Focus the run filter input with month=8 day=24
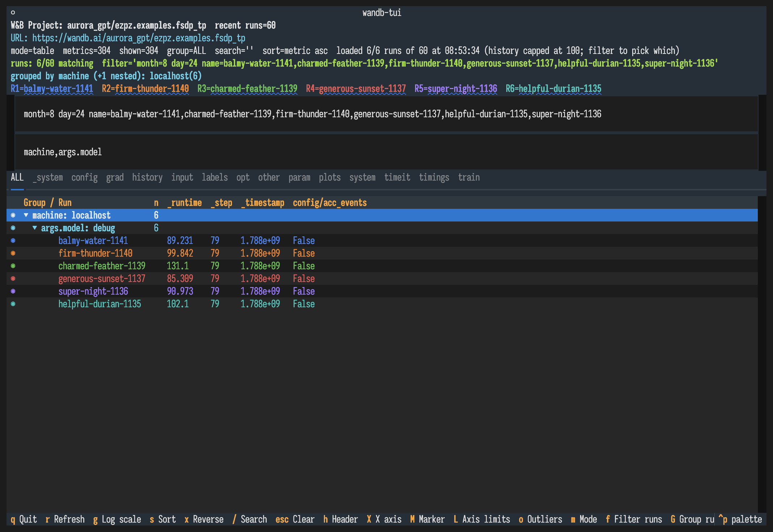The image size is (773, 532). 386,114
